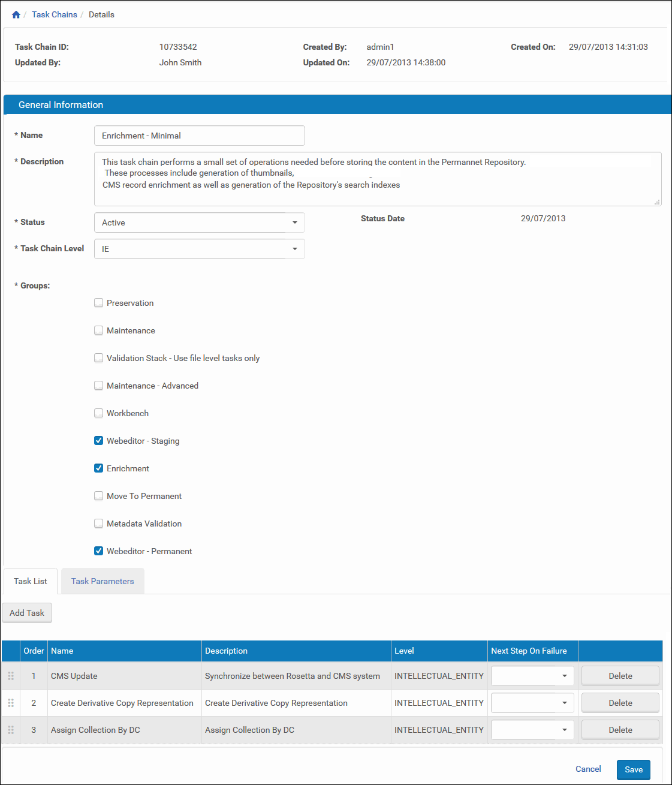
Task: Click into the Name input field
Action: click(x=200, y=136)
